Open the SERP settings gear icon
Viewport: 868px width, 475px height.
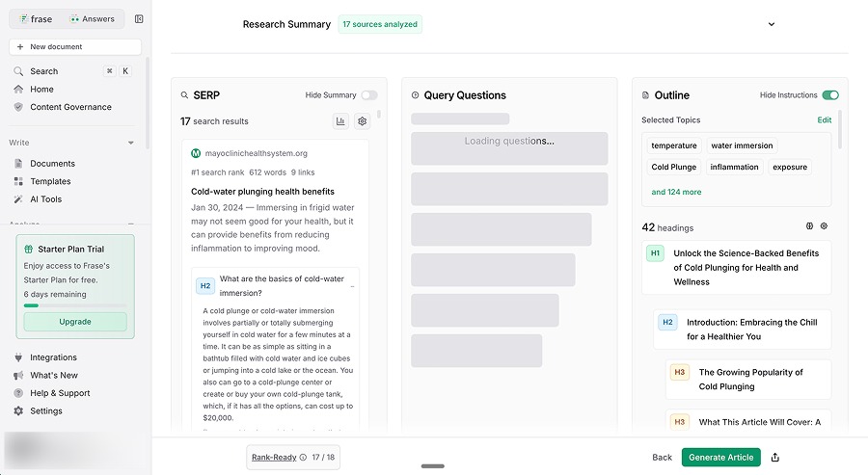(x=362, y=121)
